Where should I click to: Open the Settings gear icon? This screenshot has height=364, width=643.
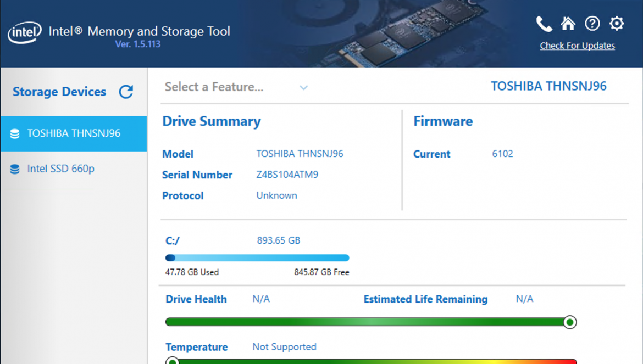[616, 24]
